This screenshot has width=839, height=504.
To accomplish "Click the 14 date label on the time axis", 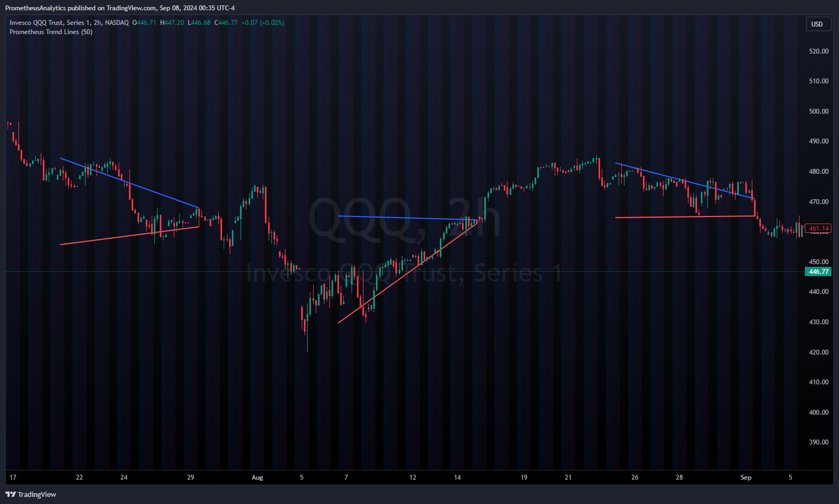I will 457,477.
